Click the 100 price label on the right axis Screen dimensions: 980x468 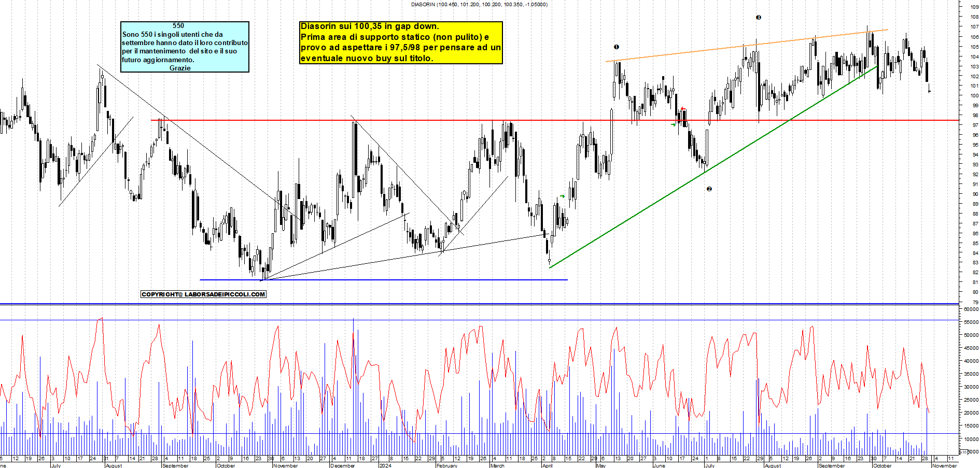click(x=975, y=95)
